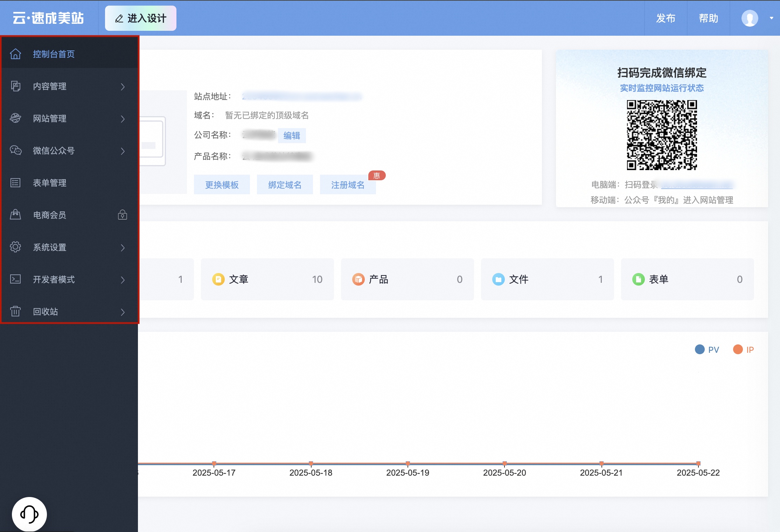
Task: Click the 绑定域名 button
Action: click(x=285, y=184)
